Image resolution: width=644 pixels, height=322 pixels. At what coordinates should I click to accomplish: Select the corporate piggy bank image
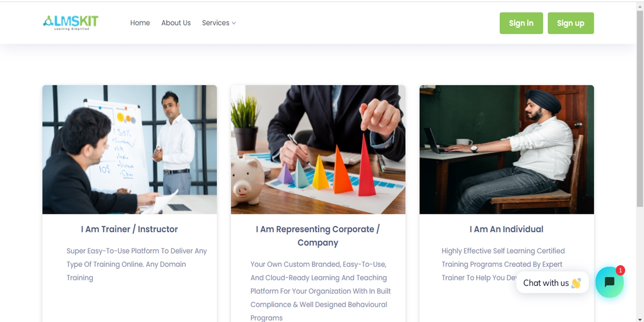click(318, 149)
